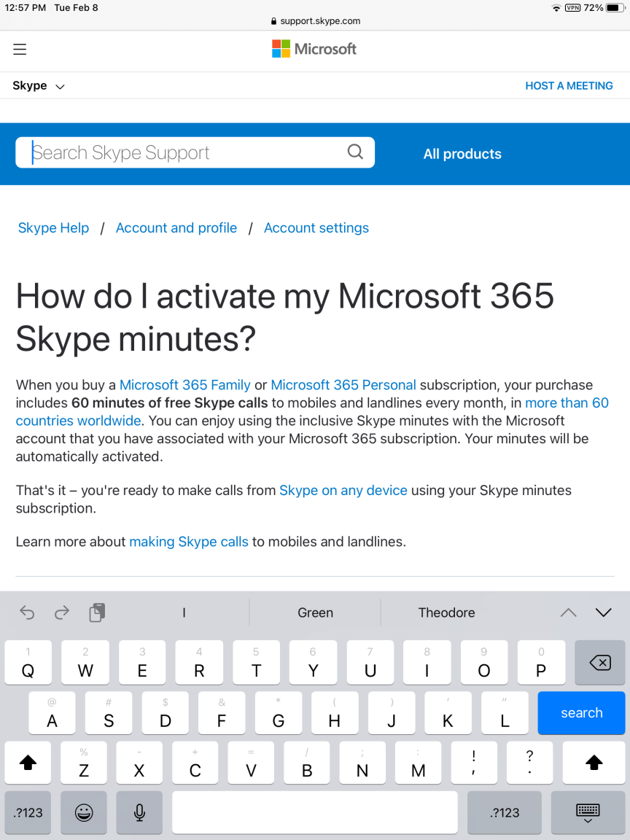Choose the 'Green' keyboard suggestion
Image resolution: width=630 pixels, height=840 pixels.
[315, 612]
